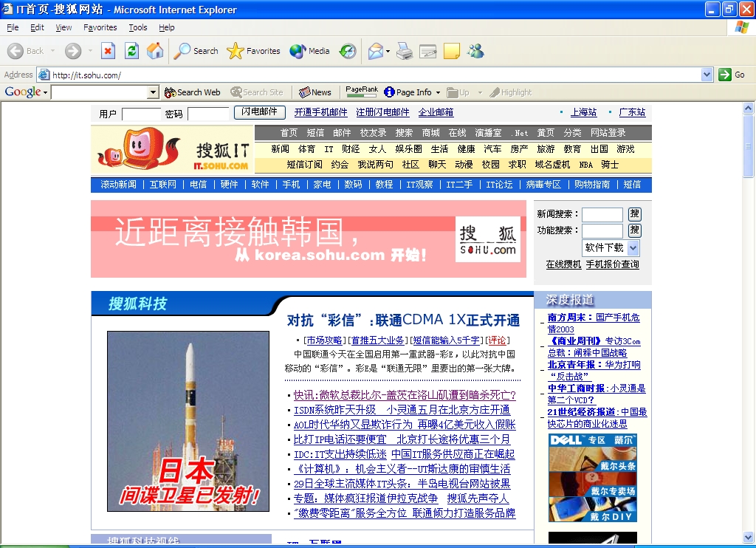Click the Back navigation arrow icon
The image size is (756, 548).
[16, 51]
